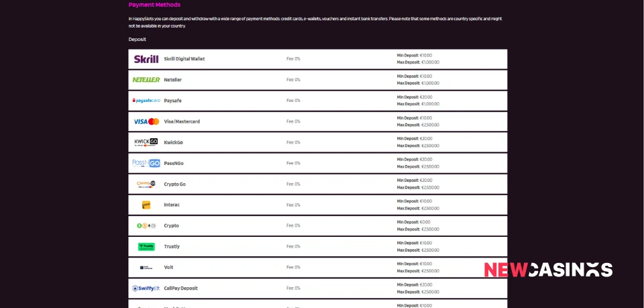Image resolution: width=644 pixels, height=308 pixels.
Task: Open the NewCasinos watermark logo
Action: [548, 270]
